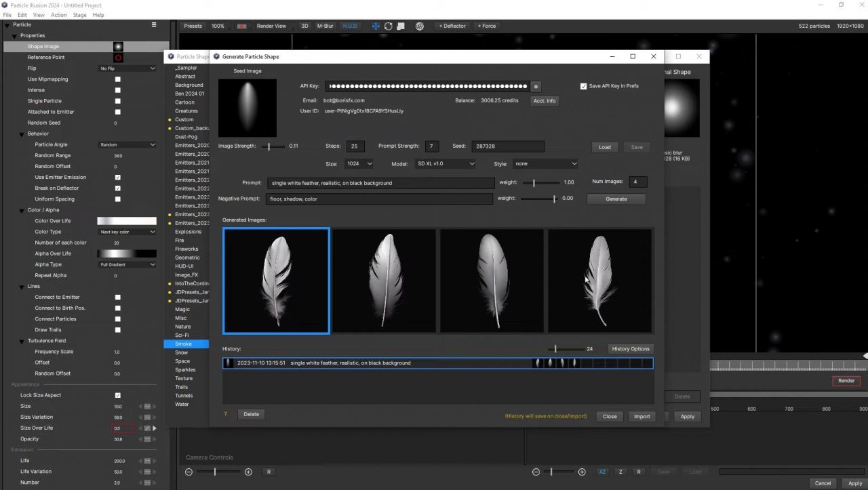Select the move tool in the toolbar
This screenshot has width=868, height=490.
coord(376,26)
